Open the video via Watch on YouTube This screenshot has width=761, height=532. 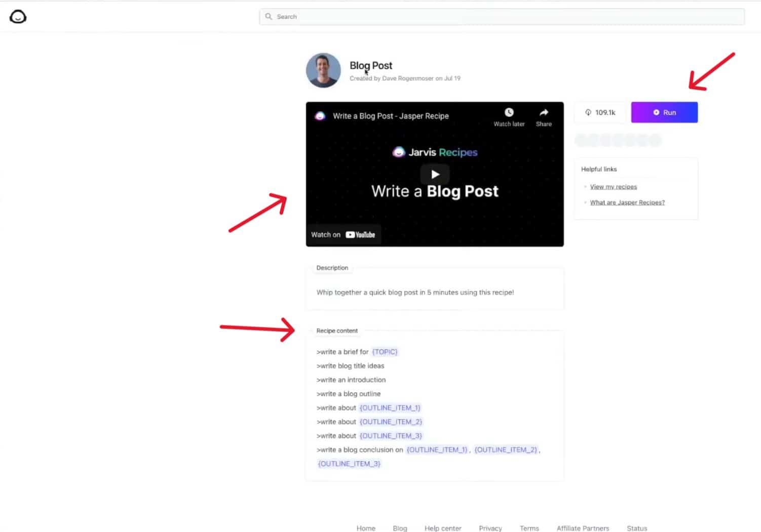pos(344,234)
